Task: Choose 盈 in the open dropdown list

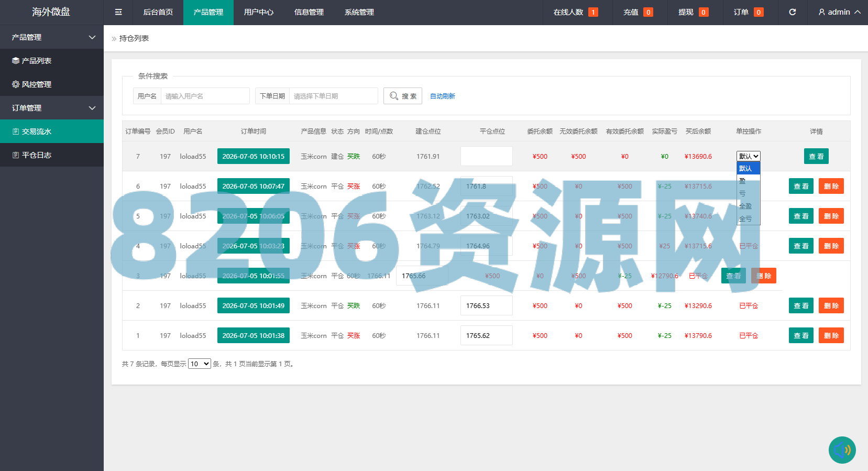Action: tap(749, 181)
